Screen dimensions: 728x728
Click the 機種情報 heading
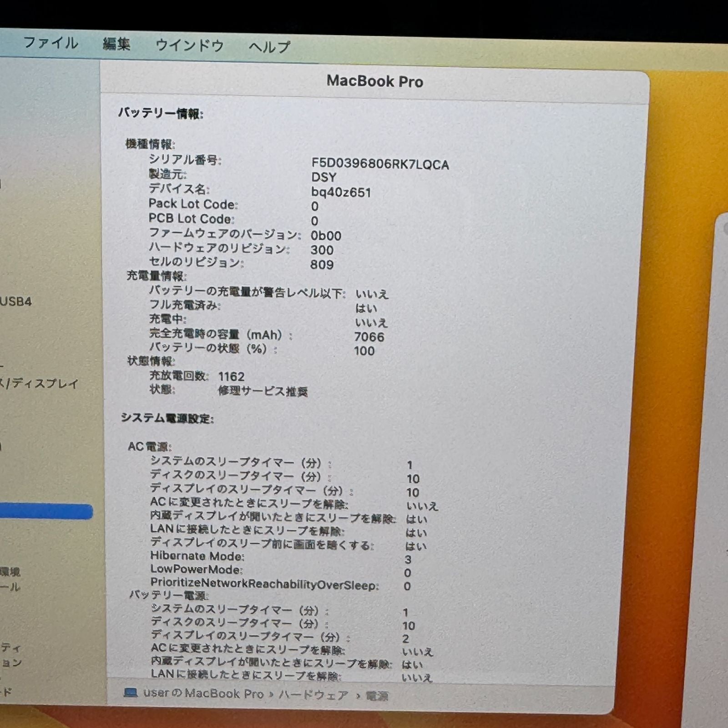(150, 144)
